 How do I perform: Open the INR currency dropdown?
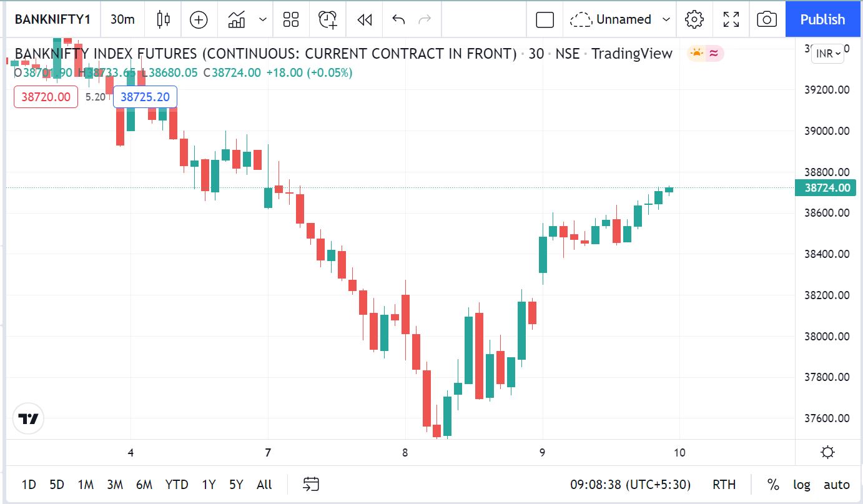pyautogui.click(x=828, y=54)
